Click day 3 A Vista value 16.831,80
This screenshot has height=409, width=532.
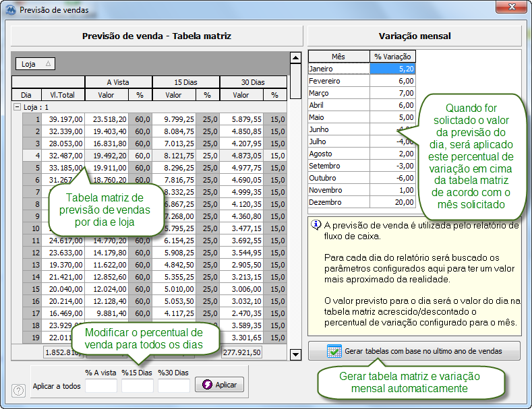point(107,144)
